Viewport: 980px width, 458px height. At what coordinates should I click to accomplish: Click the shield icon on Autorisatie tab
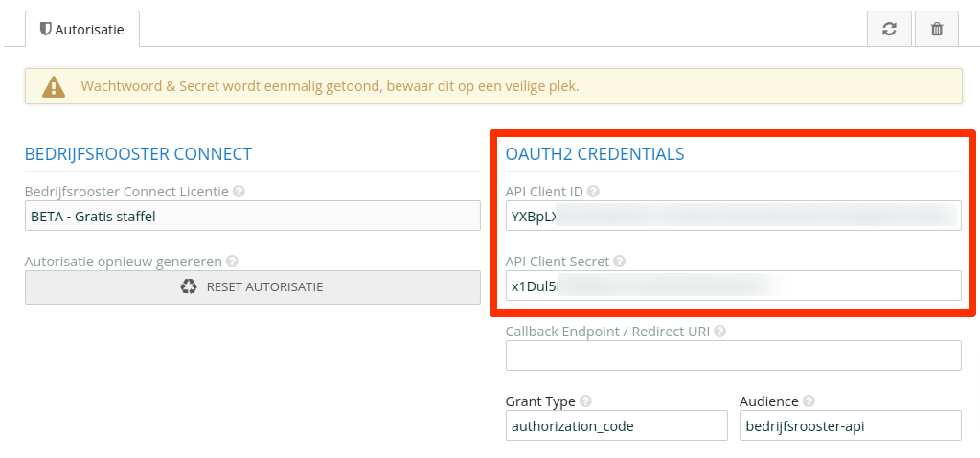click(x=45, y=29)
